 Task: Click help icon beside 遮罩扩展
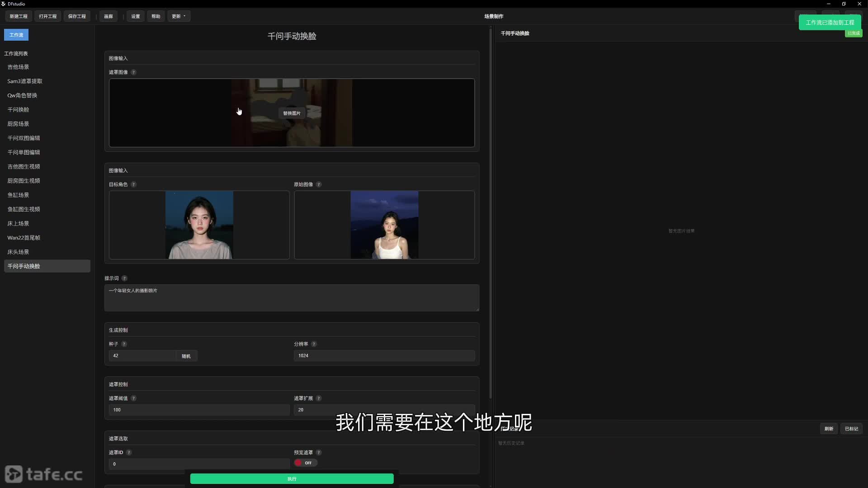(x=319, y=399)
